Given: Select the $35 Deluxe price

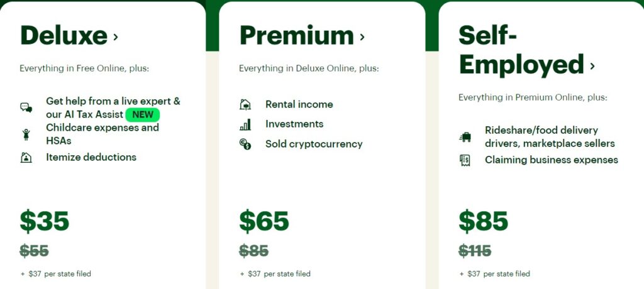Looking at the screenshot, I should (x=45, y=221).
